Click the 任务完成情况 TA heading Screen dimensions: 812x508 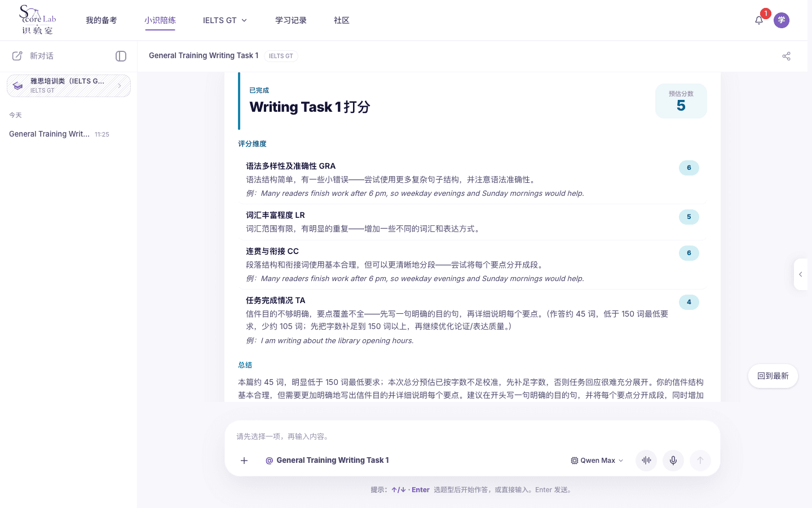tap(276, 300)
